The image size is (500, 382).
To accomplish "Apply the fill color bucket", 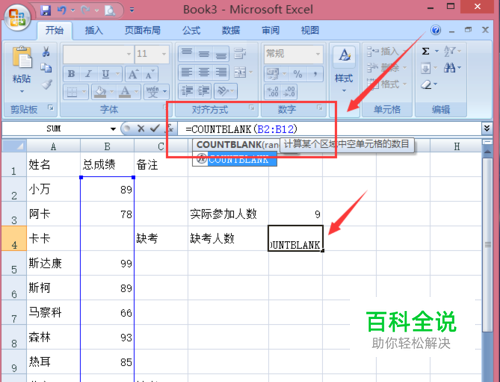I will [x=100, y=91].
